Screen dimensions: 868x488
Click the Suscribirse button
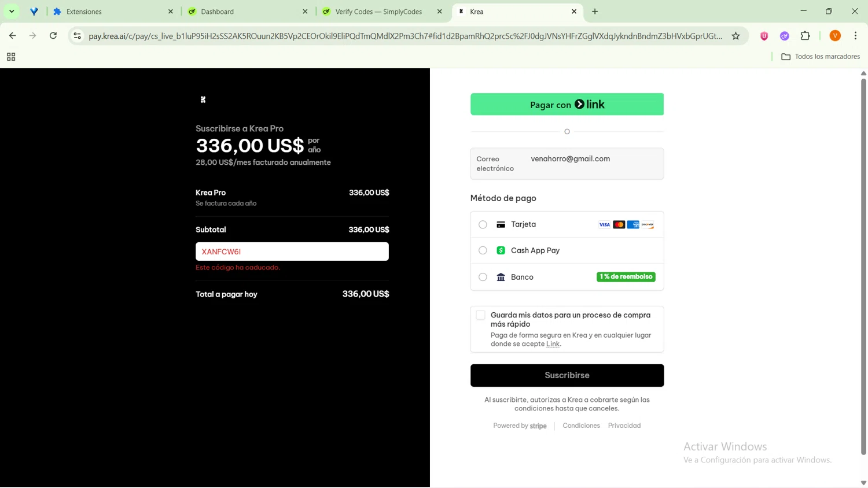click(567, 375)
